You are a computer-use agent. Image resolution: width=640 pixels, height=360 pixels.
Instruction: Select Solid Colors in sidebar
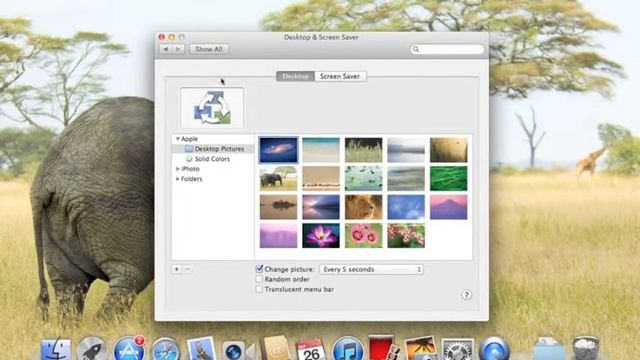[213, 159]
